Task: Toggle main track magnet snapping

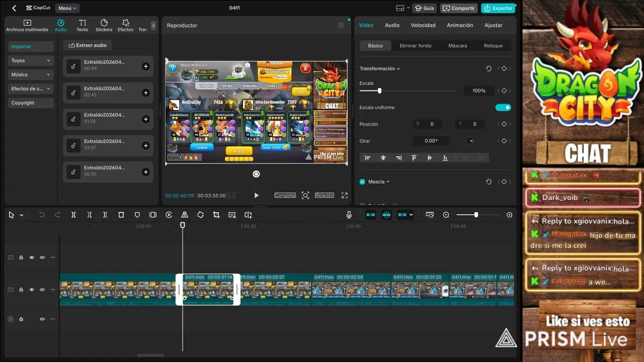Action: [x=371, y=215]
